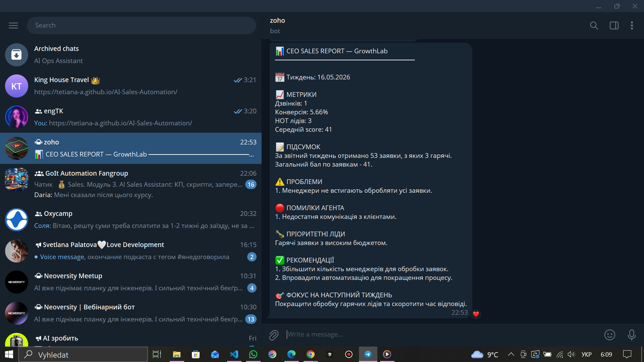The image size is (644, 362).
Task: Open Neoversity Вебінарний бот chat
Action: click(x=131, y=313)
